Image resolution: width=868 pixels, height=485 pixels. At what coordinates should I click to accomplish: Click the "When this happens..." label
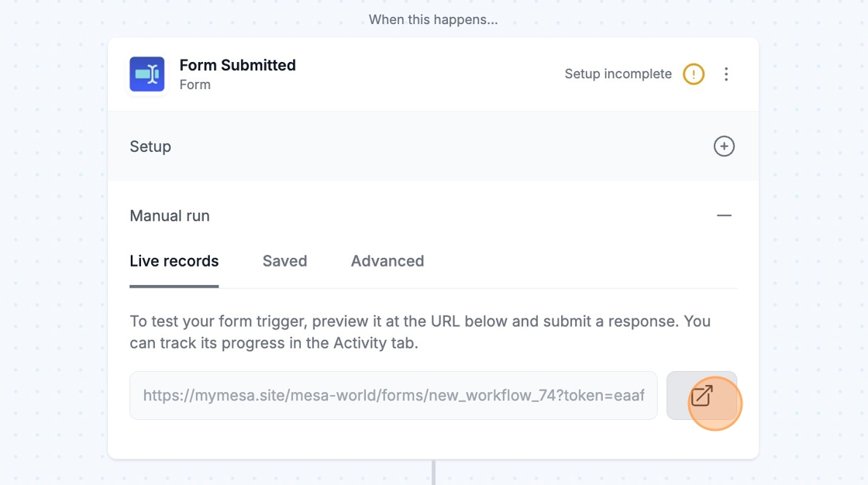pyautogui.click(x=433, y=19)
